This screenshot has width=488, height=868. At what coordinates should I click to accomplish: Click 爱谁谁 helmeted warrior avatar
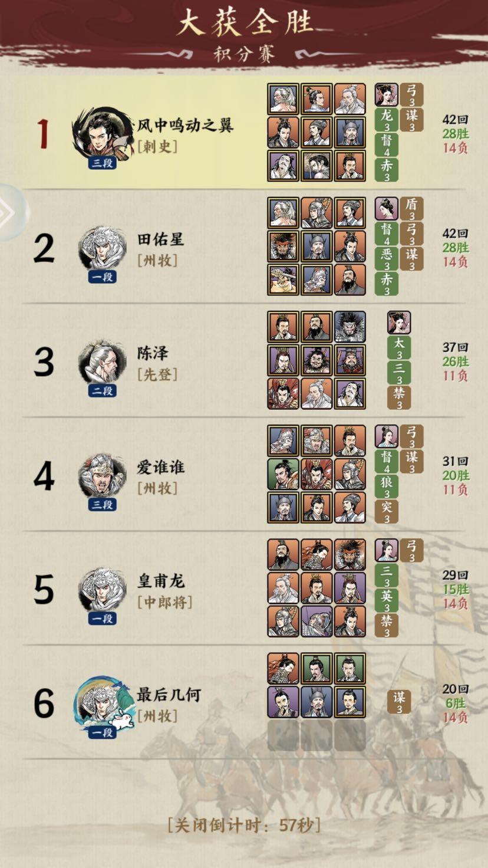click(103, 476)
